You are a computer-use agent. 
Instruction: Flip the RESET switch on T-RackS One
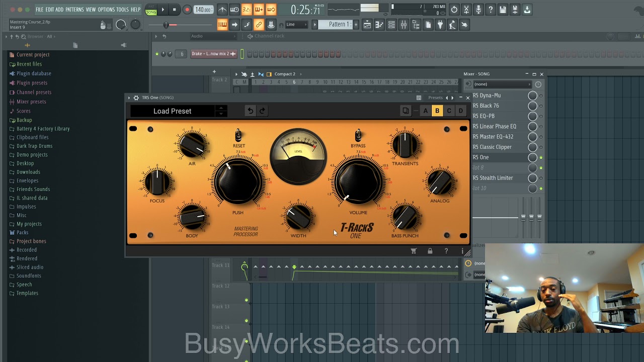coord(238,135)
